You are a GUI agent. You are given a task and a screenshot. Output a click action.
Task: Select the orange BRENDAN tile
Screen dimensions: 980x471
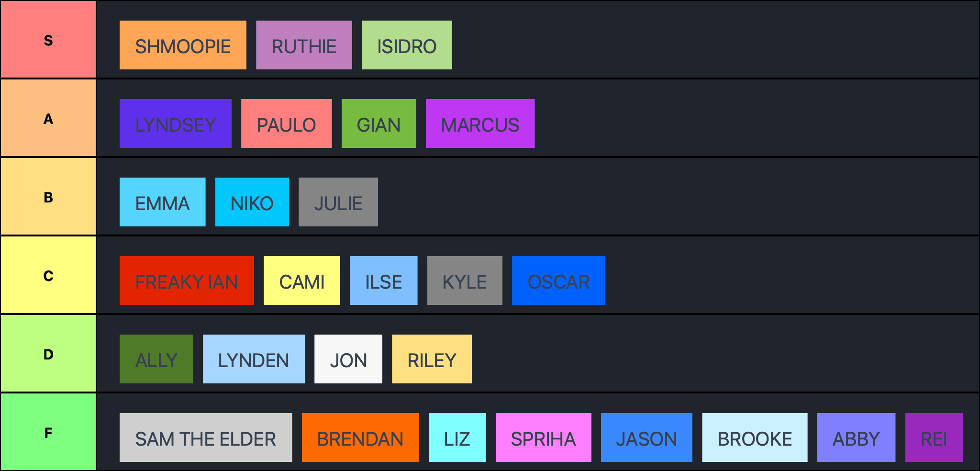click(x=360, y=437)
